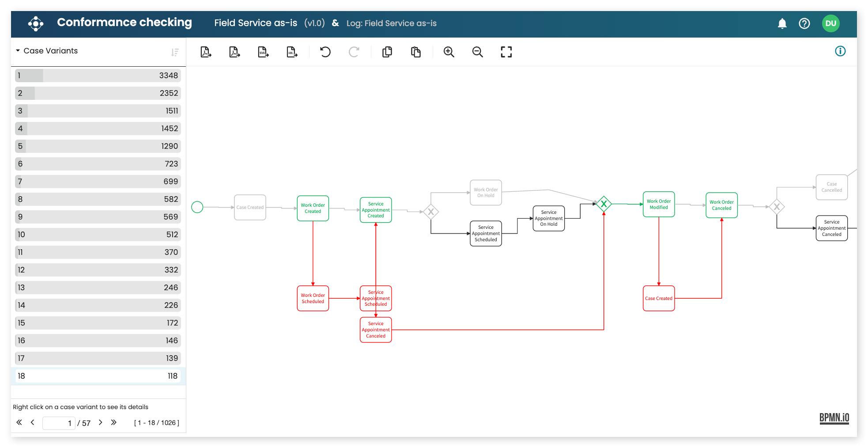Collapse the Case Variants section

click(18, 50)
